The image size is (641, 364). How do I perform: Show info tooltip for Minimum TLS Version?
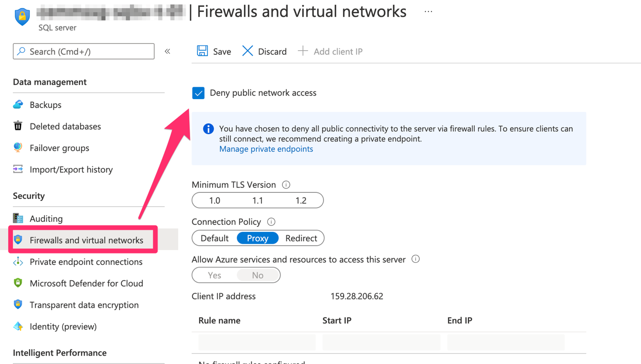[x=286, y=184]
